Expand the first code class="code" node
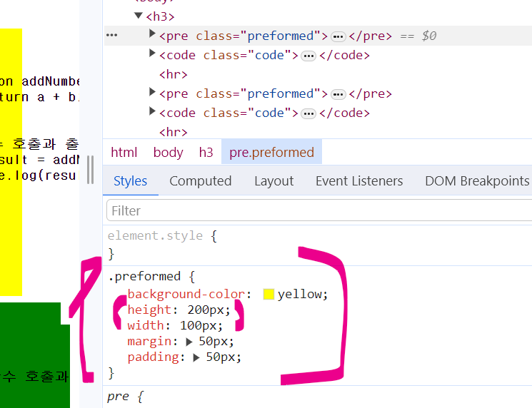 [152, 53]
